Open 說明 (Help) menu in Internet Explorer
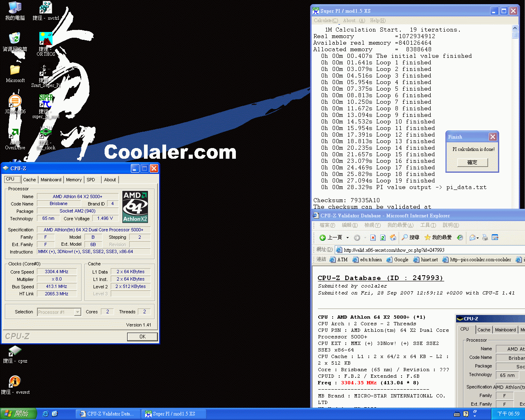Image resolution: width=525 pixels, height=420 pixels. click(450, 225)
